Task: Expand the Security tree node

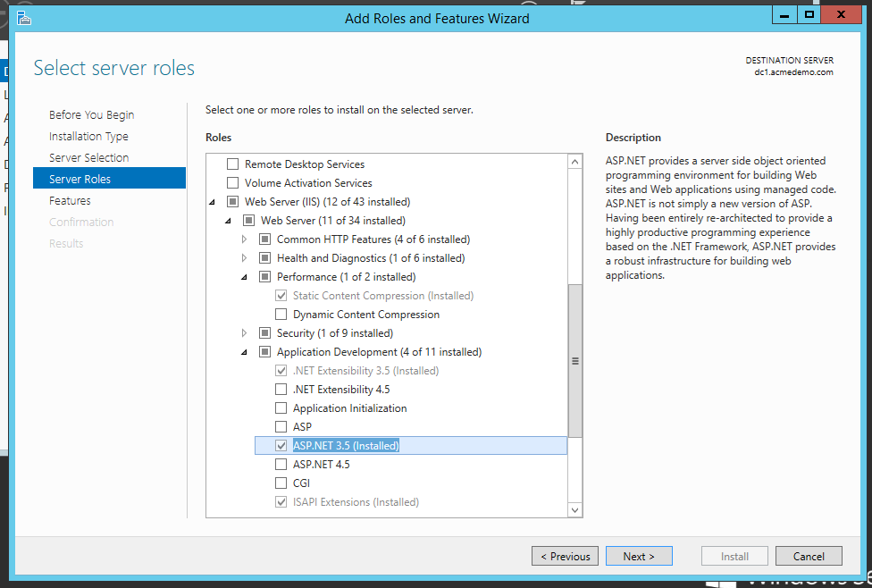Action: (x=245, y=333)
